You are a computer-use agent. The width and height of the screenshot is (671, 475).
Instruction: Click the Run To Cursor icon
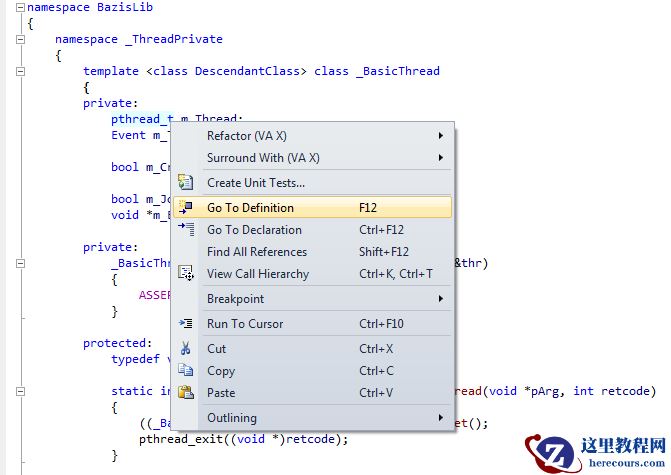(186, 324)
